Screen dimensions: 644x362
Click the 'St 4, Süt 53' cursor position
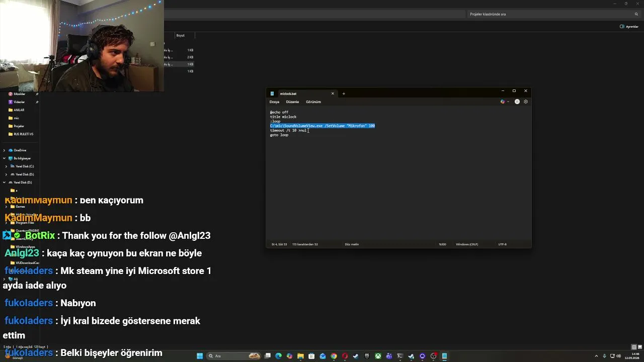[279, 244]
